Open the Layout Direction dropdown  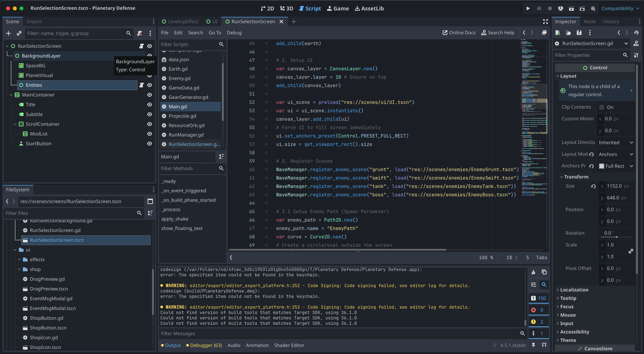(x=616, y=143)
